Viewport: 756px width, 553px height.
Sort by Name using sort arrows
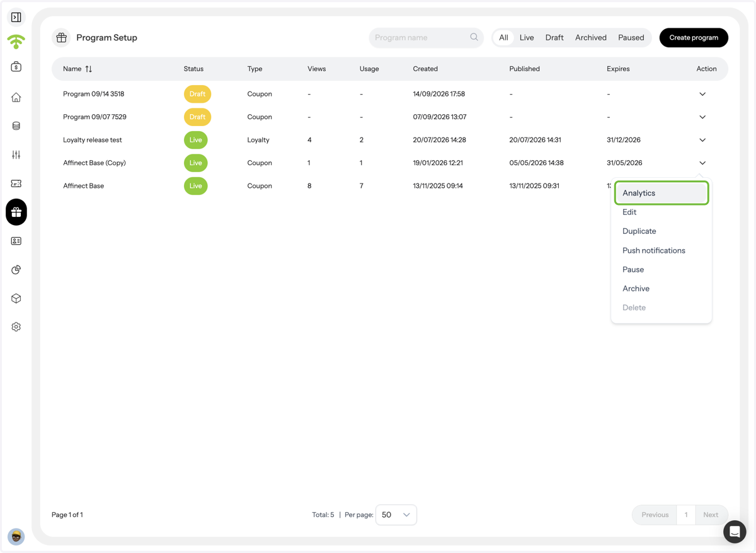(89, 69)
